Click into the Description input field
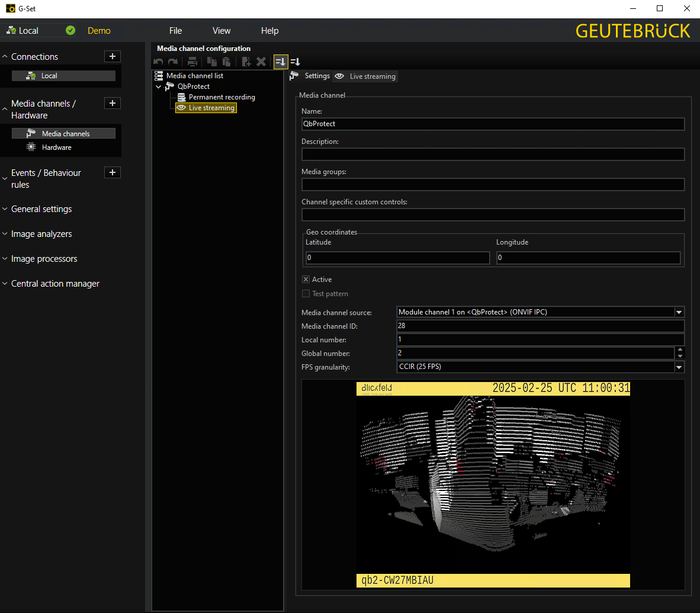 493,154
